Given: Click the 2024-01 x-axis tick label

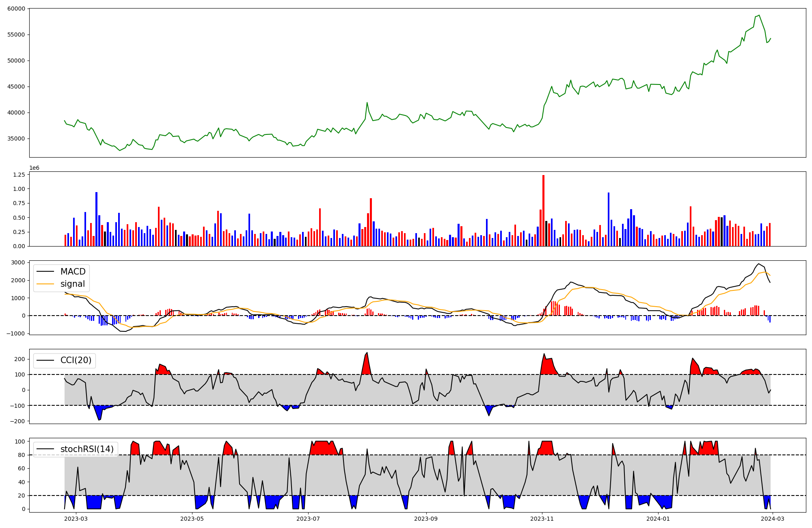Looking at the screenshot, I should point(658,519).
